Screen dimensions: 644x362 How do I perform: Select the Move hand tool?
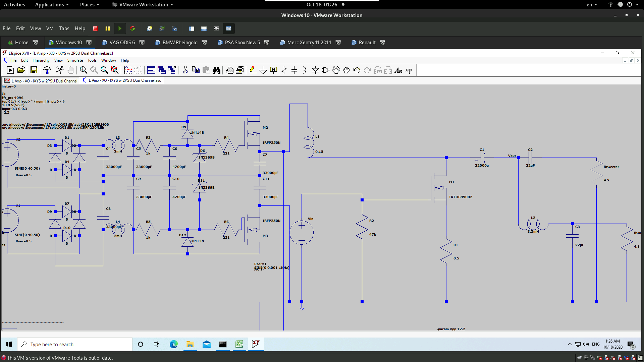[336, 70]
